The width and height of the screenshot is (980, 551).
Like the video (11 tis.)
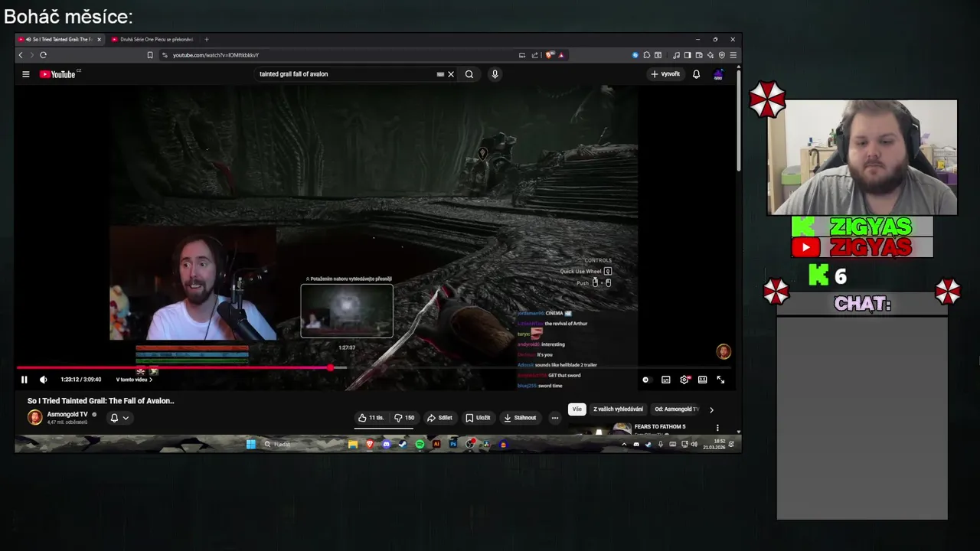(371, 418)
